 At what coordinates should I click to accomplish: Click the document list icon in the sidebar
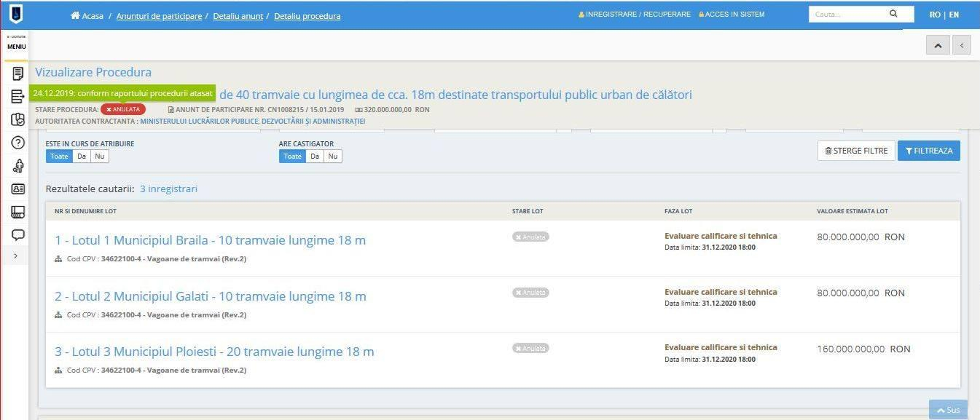point(17,74)
